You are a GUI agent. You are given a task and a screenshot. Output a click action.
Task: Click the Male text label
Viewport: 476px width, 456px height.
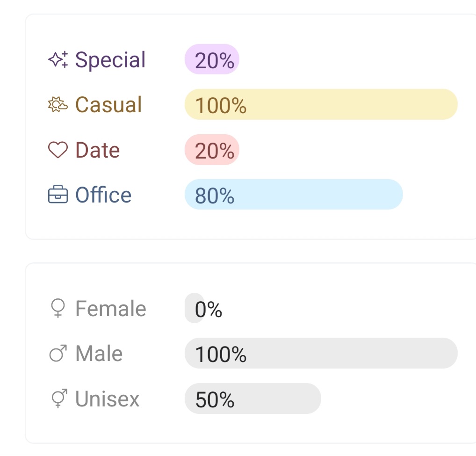click(99, 354)
